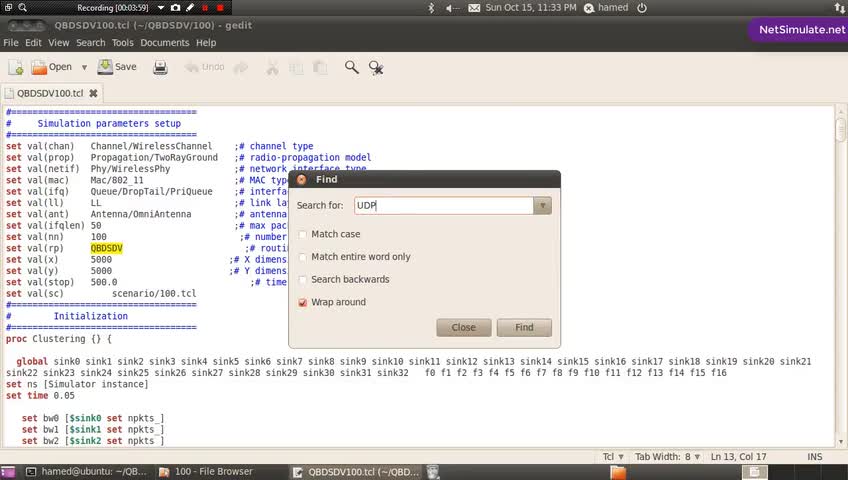Click the Find and Replace toolbar icon
This screenshot has height=480, width=848.
point(376,68)
